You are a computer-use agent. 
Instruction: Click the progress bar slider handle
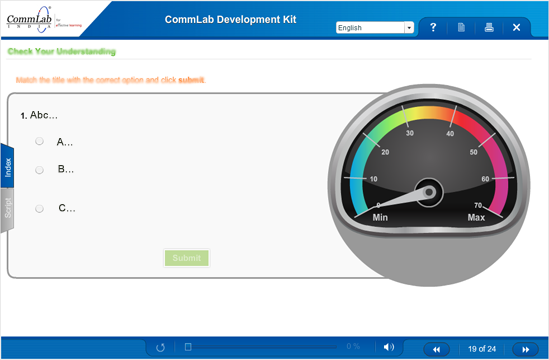(x=188, y=347)
